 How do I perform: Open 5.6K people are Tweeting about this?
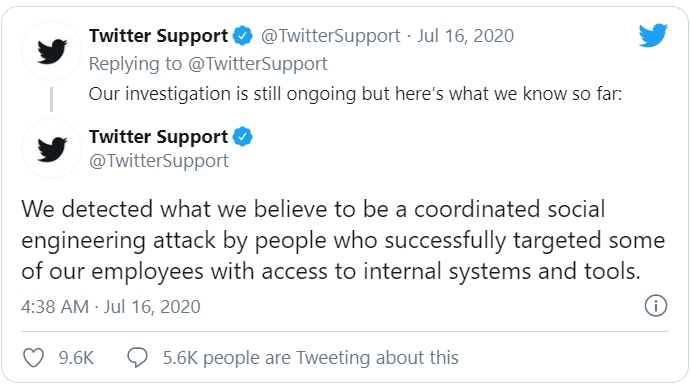[x=311, y=358]
